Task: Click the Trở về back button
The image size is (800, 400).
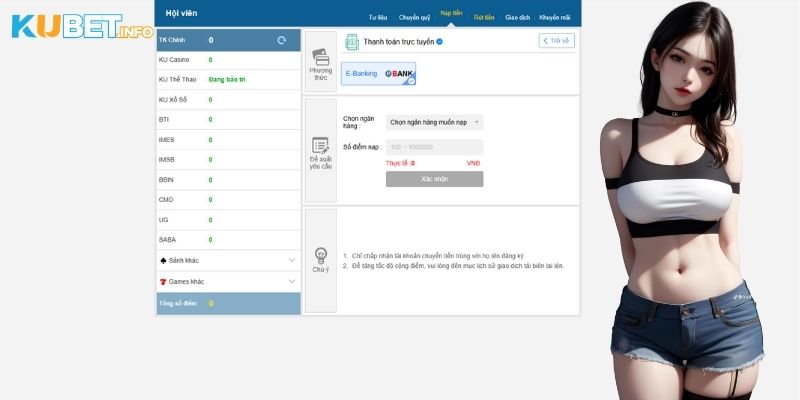Action: (556, 41)
